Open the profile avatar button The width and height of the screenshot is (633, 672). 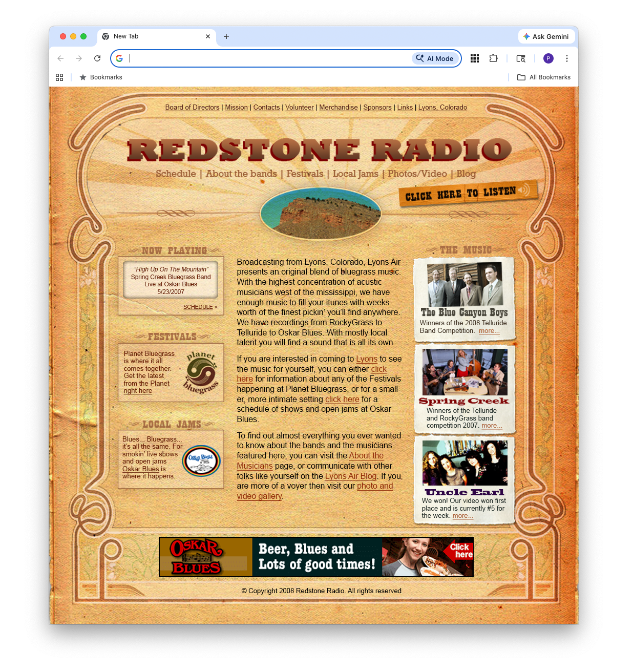(548, 58)
